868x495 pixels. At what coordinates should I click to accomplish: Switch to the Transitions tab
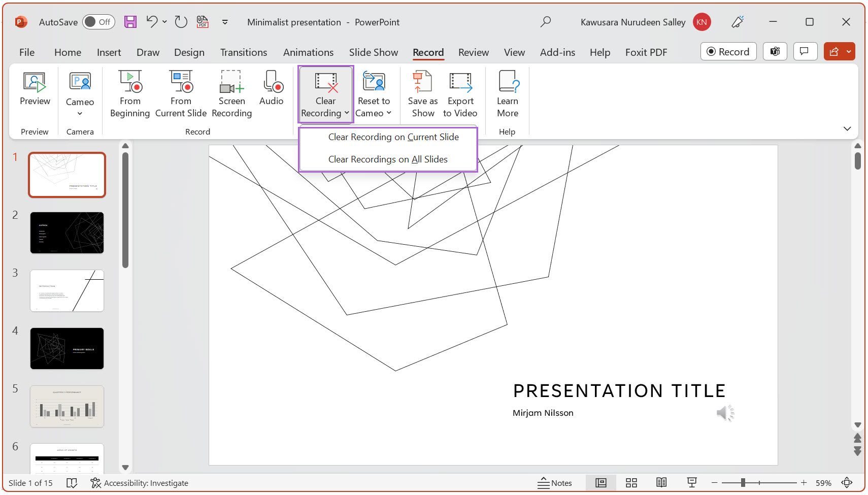[243, 52]
